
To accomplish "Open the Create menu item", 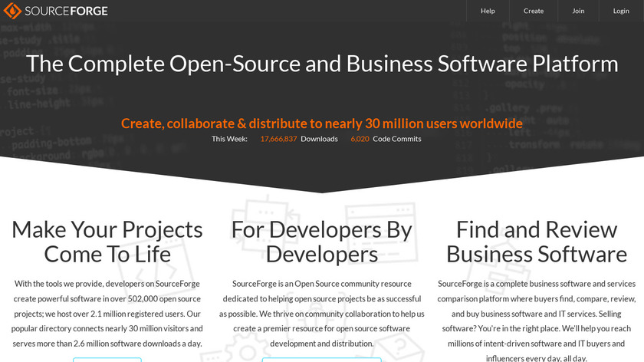I will (x=534, y=11).
